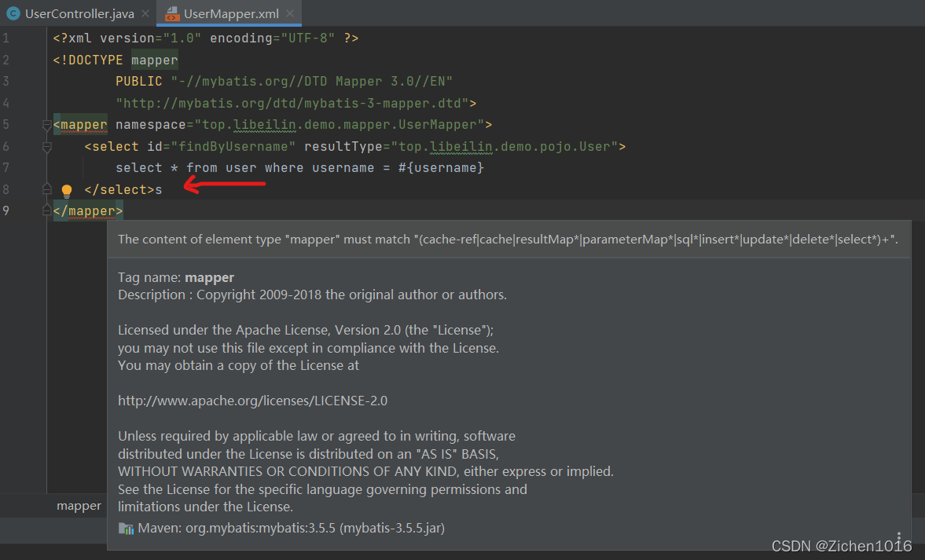Image resolution: width=925 pixels, height=560 pixels.
Task: Select the highlighted mapper keyword on line 2
Action: click(154, 59)
